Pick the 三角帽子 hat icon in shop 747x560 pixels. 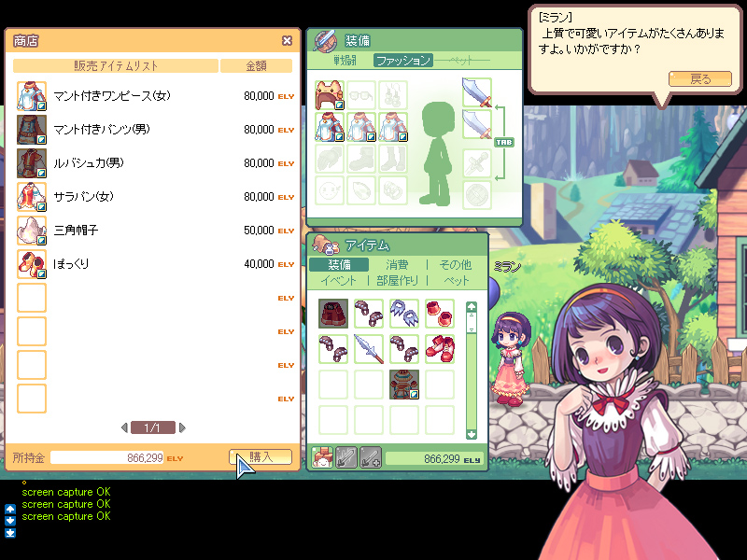(x=32, y=231)
